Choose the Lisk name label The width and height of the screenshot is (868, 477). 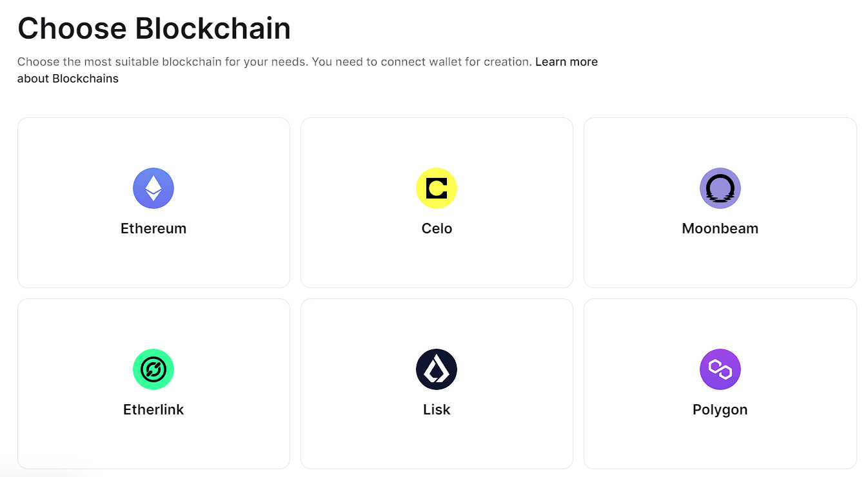[x=437, y=409]
